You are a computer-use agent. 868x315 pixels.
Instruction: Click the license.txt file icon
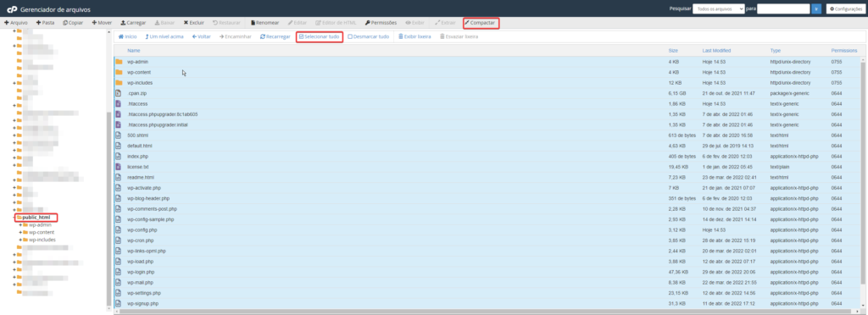(x=118, y=167)
